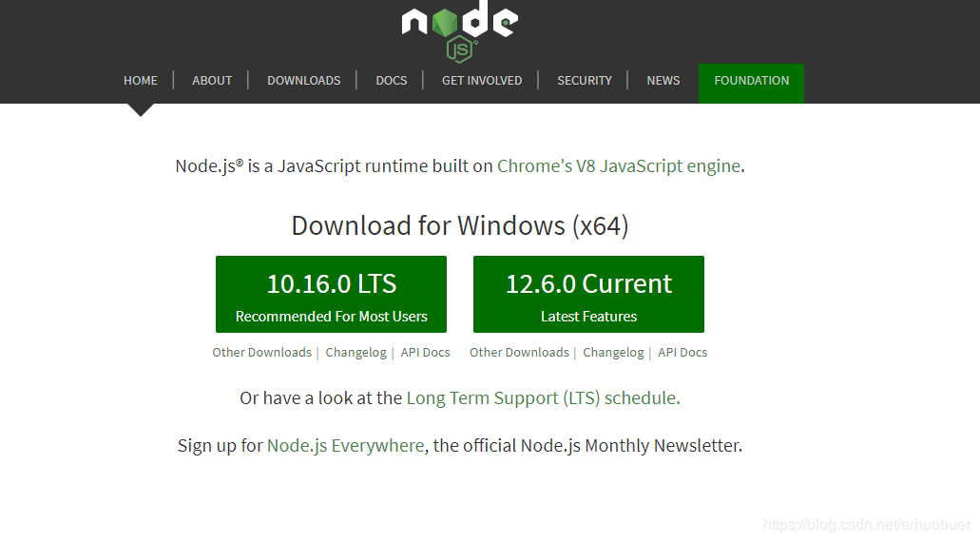
Task: Follow the Chrome's V8 JavaScript engine link
Action: coord(619,165)
